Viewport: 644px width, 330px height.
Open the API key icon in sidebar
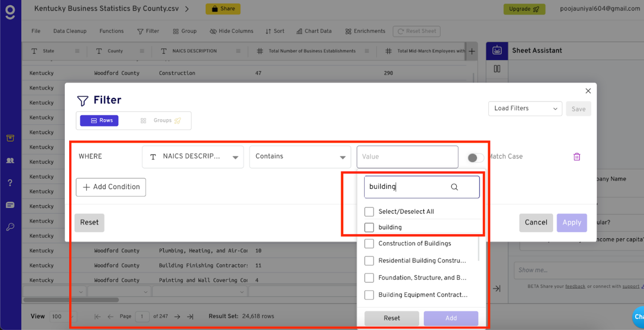click(10, 227)
